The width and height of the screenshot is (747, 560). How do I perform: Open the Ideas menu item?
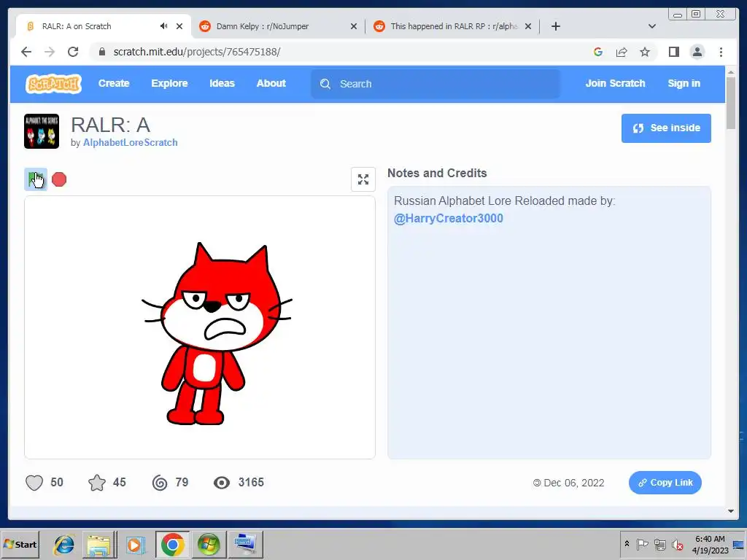(222, 83)
